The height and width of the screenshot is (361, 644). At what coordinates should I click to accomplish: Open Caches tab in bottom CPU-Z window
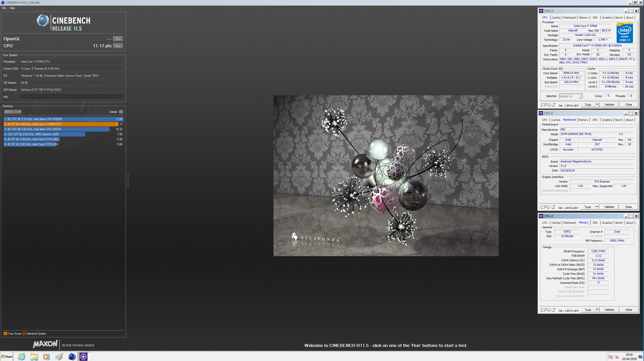pos(556,223)
